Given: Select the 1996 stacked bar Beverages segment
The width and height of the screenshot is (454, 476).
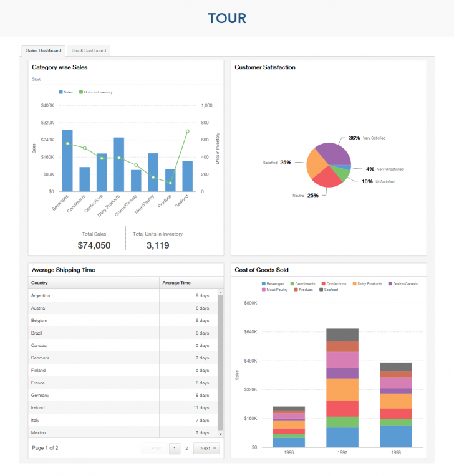Looking at the screenshot, I should click(289, 442).
